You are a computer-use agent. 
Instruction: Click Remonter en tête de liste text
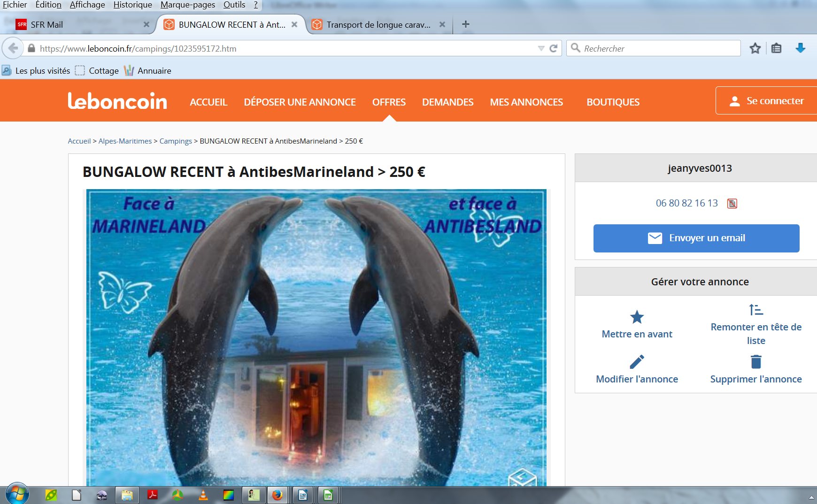click(756, 334)
